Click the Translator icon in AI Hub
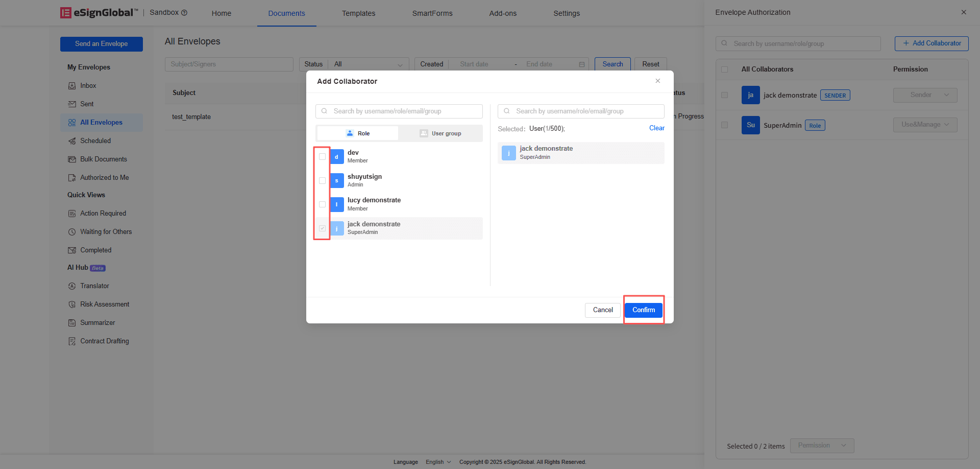This screenshot has width=980, height=469. click(x=72, y=286)
